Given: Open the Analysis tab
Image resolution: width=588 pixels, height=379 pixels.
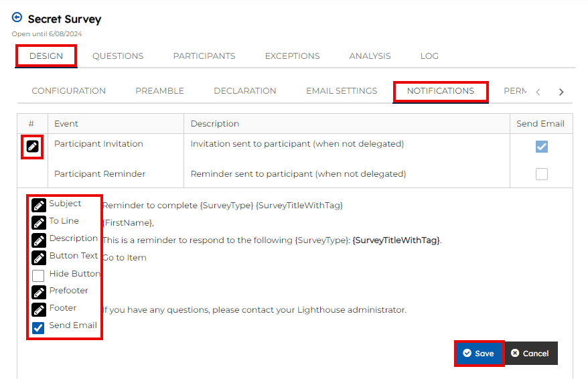Looking at the screenshot, I should click(370, 56).
